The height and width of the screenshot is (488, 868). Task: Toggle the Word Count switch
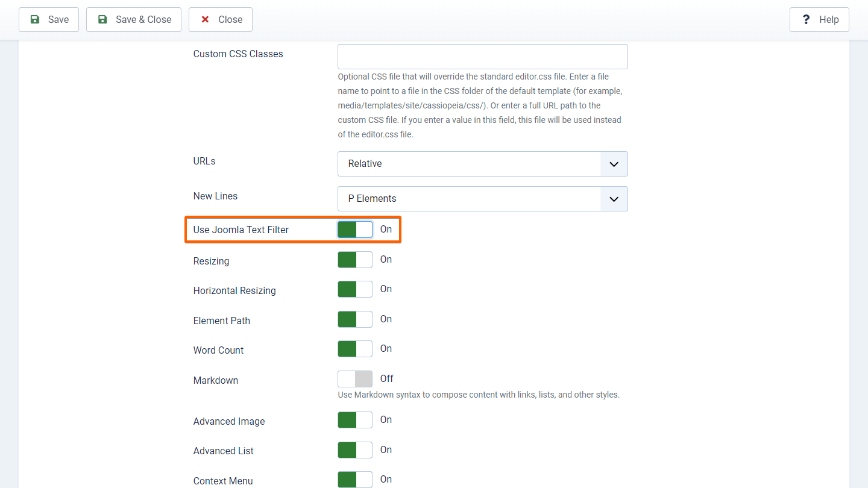pyautogui.click(x=355, y=349)
